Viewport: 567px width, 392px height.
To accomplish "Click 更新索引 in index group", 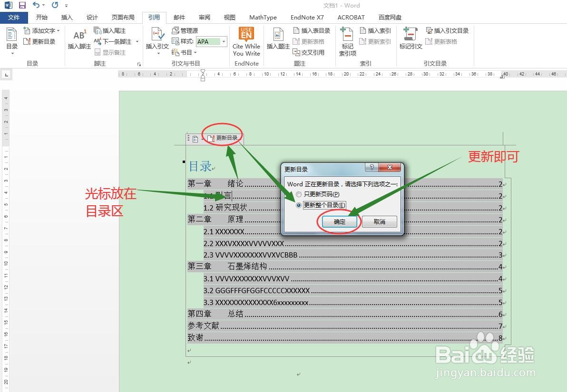I will pyautogui.click(x=375, y=41).
